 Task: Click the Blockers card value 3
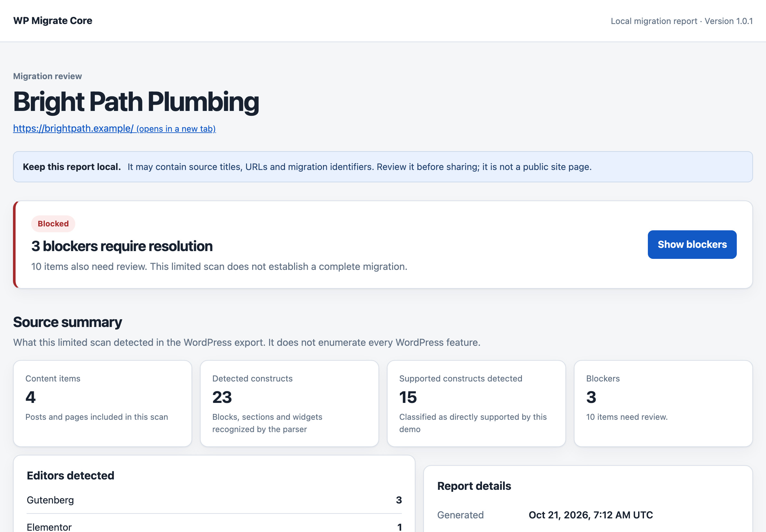coord(591,397)
